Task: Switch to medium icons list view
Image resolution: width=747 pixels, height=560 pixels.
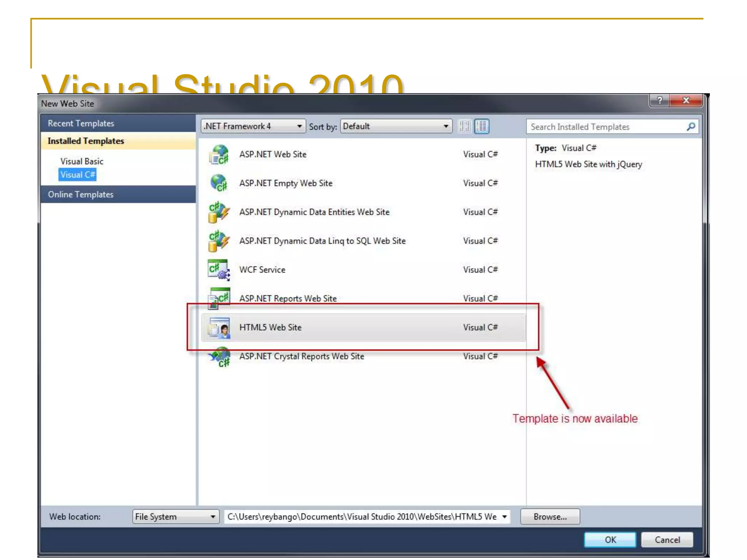Action: pos(481,127)
